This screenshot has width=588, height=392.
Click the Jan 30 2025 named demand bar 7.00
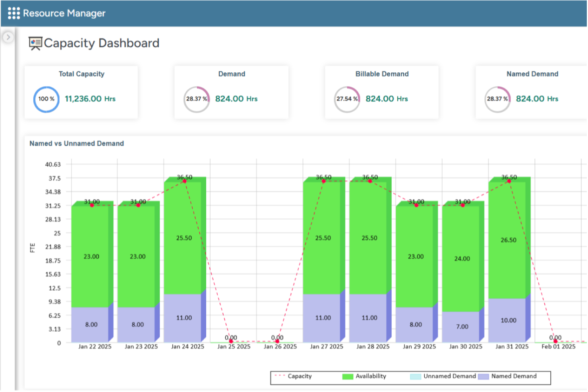pyautogui.click(x=461, y=327)
